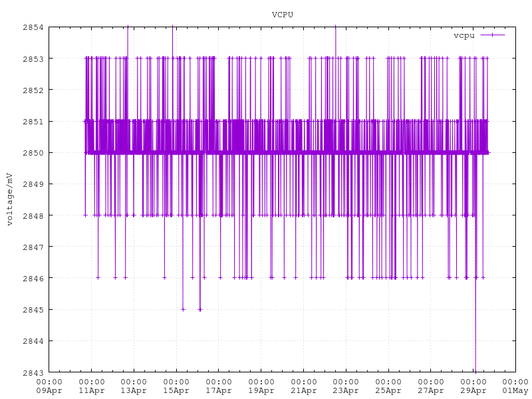Screen dimensions: 532x399
Task: Click the vcpu legend label
Action: click(464, 35)
